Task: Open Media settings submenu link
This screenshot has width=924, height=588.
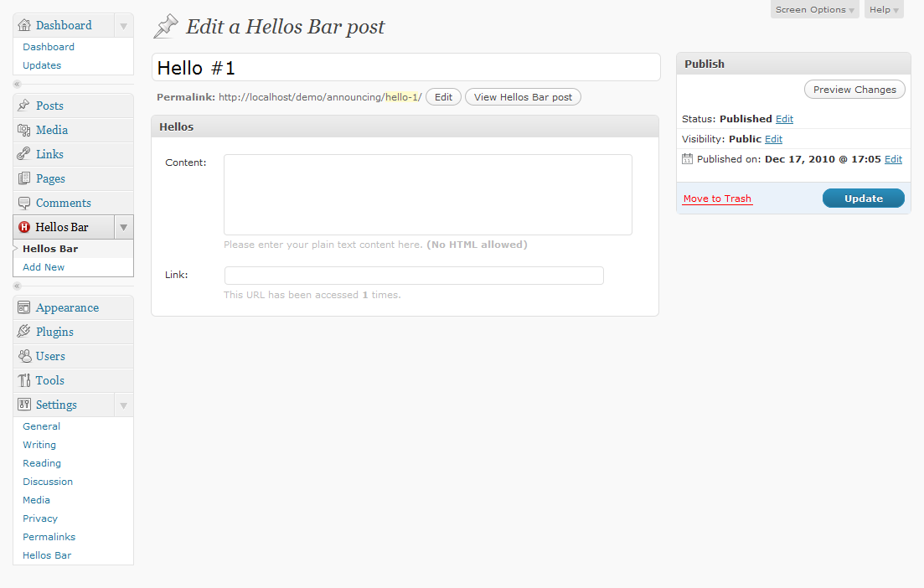Action: (36, 499)
